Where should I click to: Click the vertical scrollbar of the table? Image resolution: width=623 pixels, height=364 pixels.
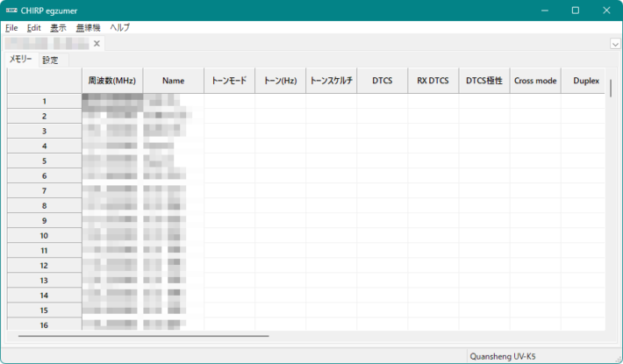[611, 92]
